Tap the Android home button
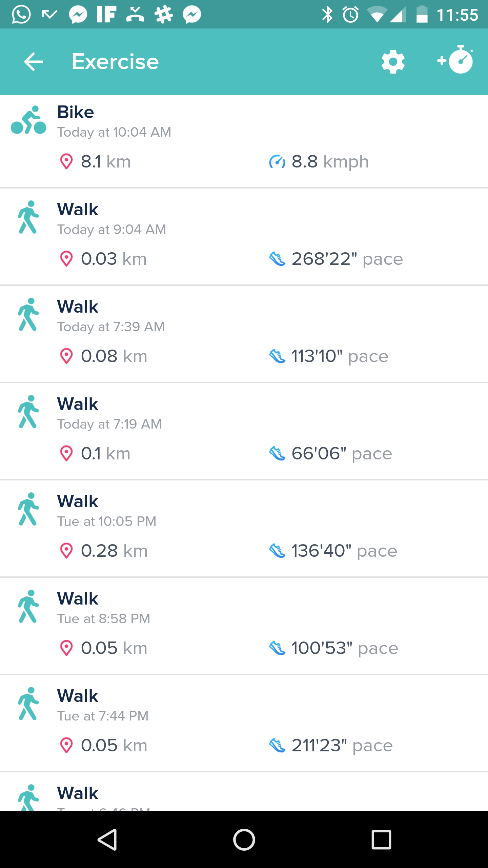 click(x=244, y=840)
